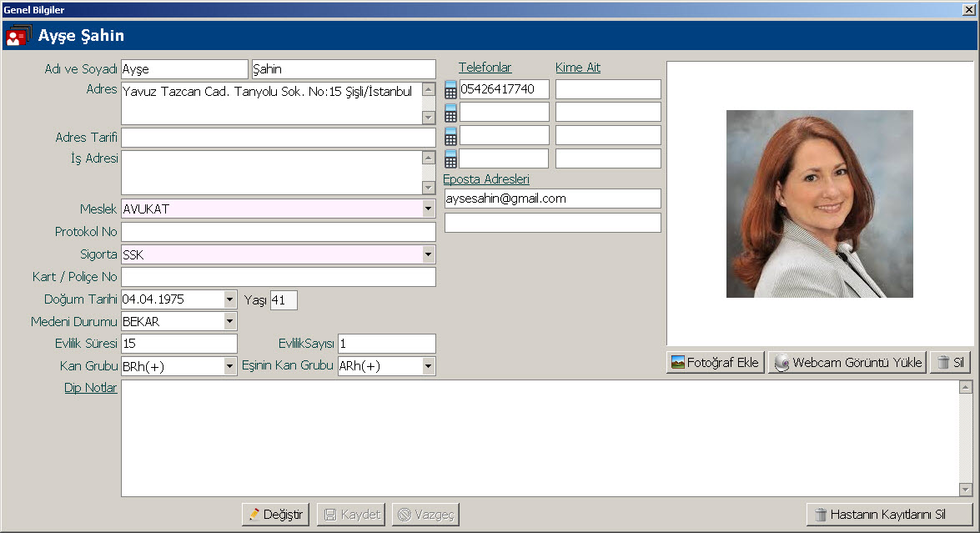Click Hastanın Kayıtlarını Sil button

point(889,515)
